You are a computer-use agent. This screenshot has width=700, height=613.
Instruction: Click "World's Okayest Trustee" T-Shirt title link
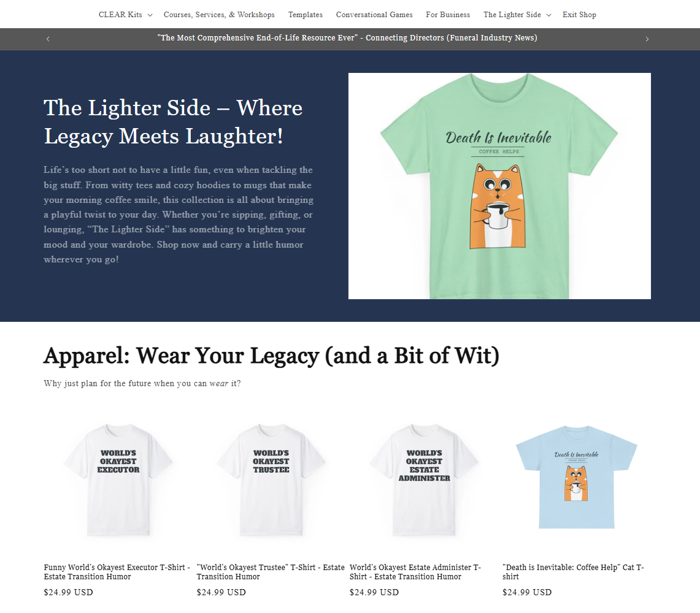(x=271, y=572)
